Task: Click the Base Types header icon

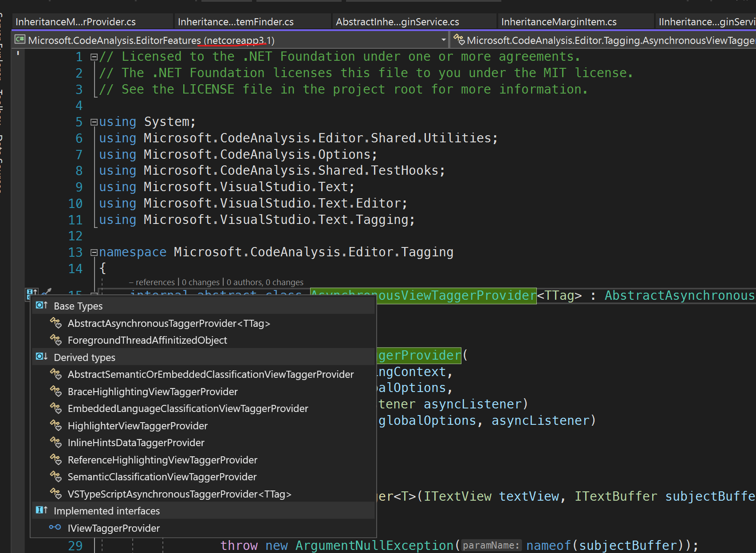Action: (42, 305)
